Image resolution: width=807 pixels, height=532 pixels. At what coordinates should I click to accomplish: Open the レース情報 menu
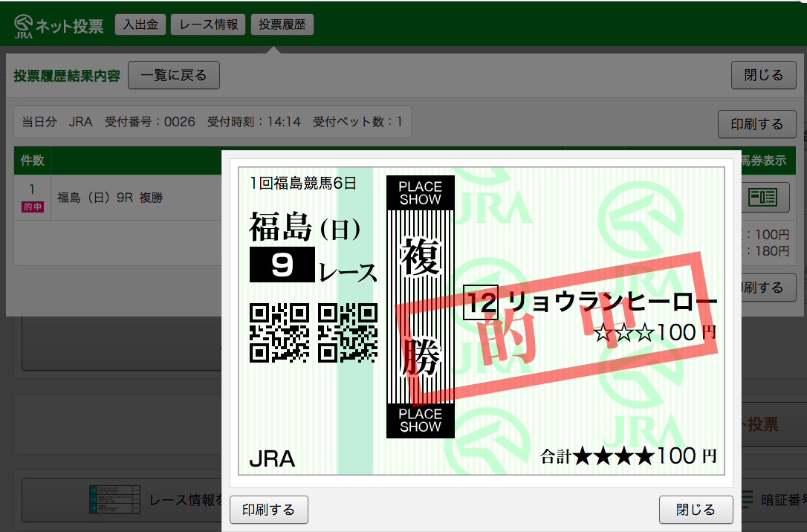pyautogui.click(x=209, y=25)
